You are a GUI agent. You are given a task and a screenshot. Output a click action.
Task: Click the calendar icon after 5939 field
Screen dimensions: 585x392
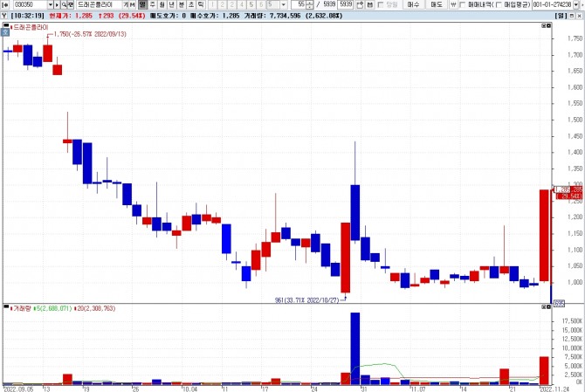coord(360,4)
